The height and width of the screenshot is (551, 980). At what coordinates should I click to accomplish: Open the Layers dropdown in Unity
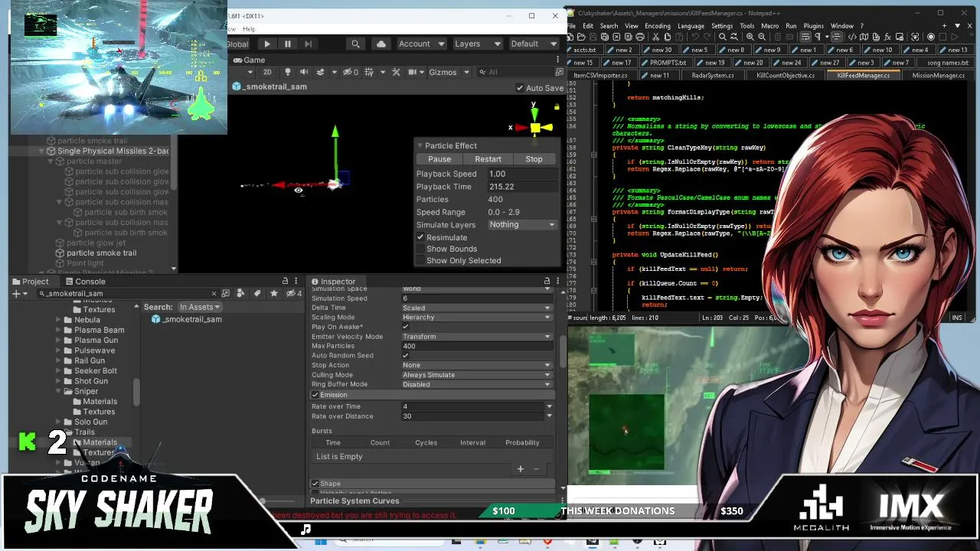point(477,44)
